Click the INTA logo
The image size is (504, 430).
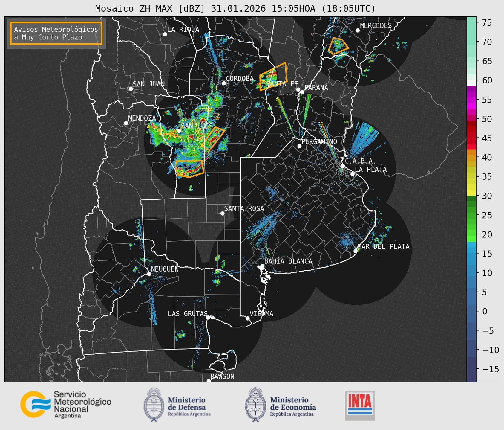(x=360, y=406)
